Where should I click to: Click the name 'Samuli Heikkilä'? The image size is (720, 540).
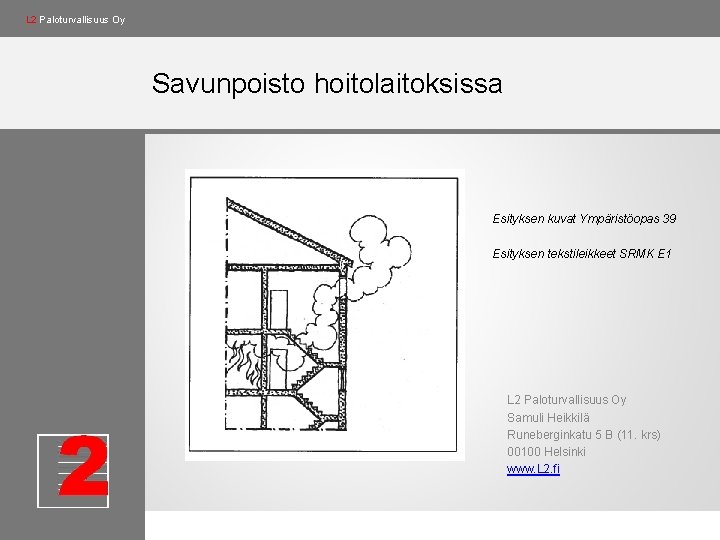(x=548, y=417)
